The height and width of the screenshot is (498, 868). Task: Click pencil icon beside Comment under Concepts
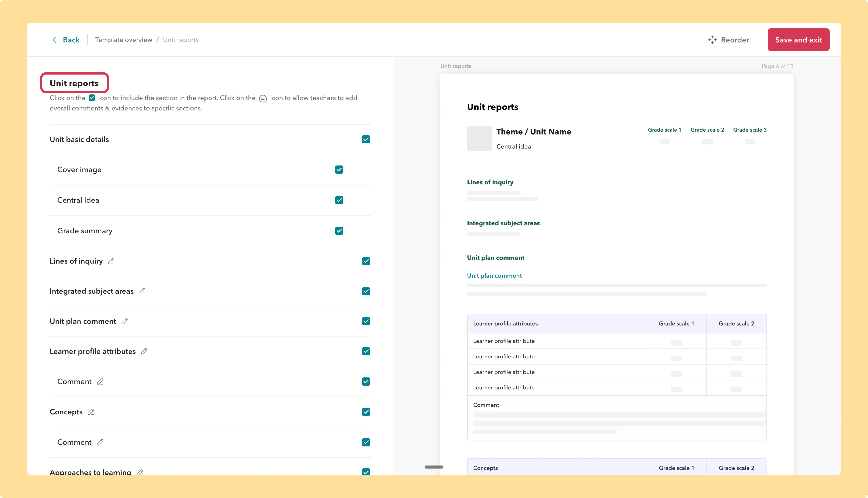100,442
